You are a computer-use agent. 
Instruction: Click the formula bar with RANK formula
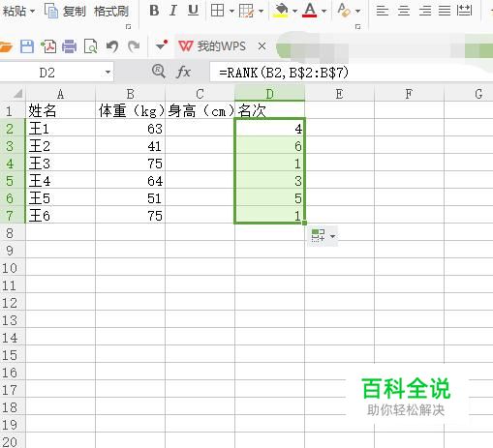[351, 73]
